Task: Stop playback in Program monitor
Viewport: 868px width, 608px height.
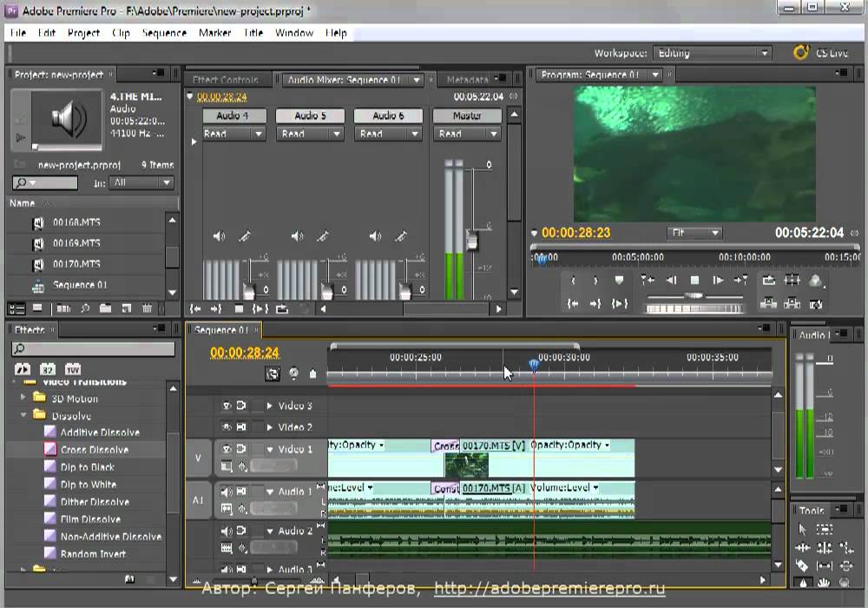Action: [x=694, y=281]
